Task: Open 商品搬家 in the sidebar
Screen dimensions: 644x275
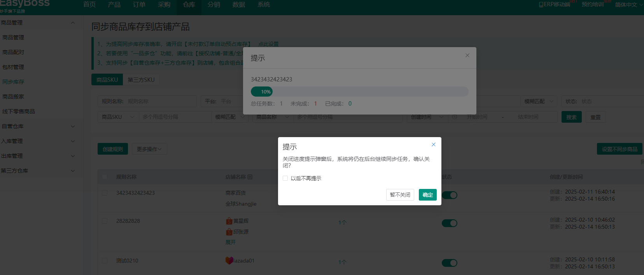Action: tap(13, 97)
